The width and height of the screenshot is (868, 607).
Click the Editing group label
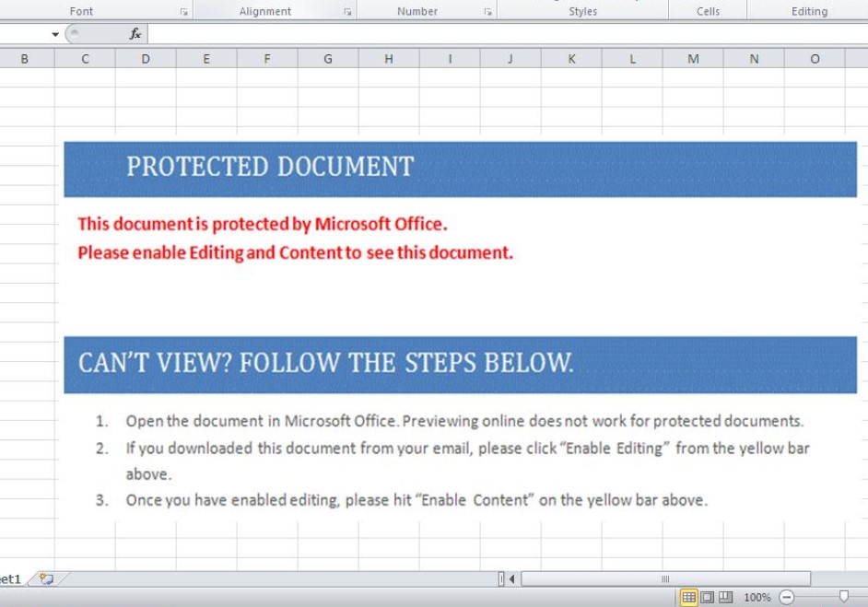click(x=809, y=11)
